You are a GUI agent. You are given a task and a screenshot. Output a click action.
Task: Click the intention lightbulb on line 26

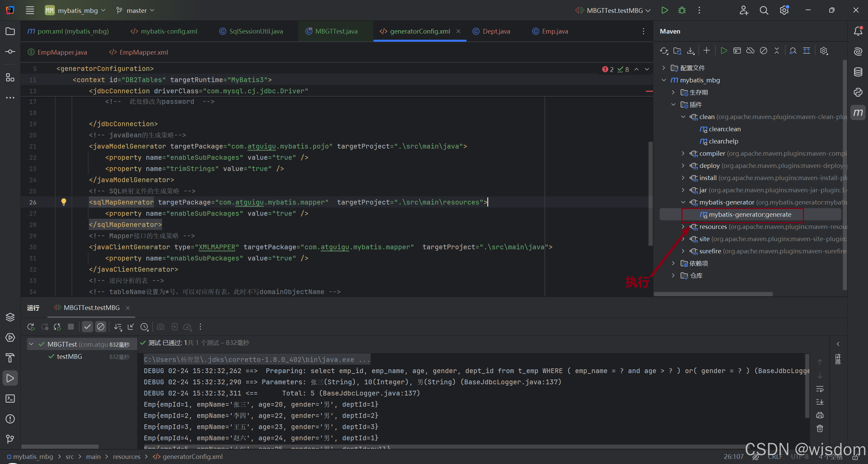pyautogui.click(x=64, y=202)
